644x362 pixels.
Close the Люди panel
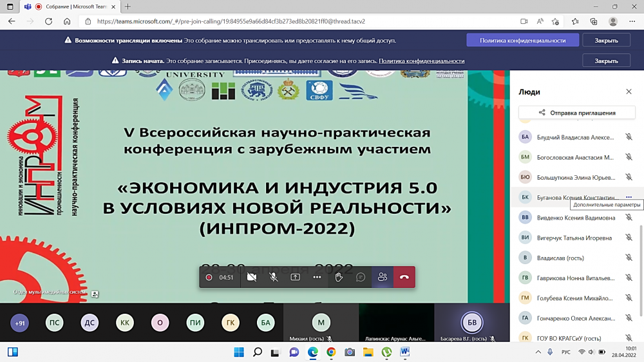click(629, 92)
